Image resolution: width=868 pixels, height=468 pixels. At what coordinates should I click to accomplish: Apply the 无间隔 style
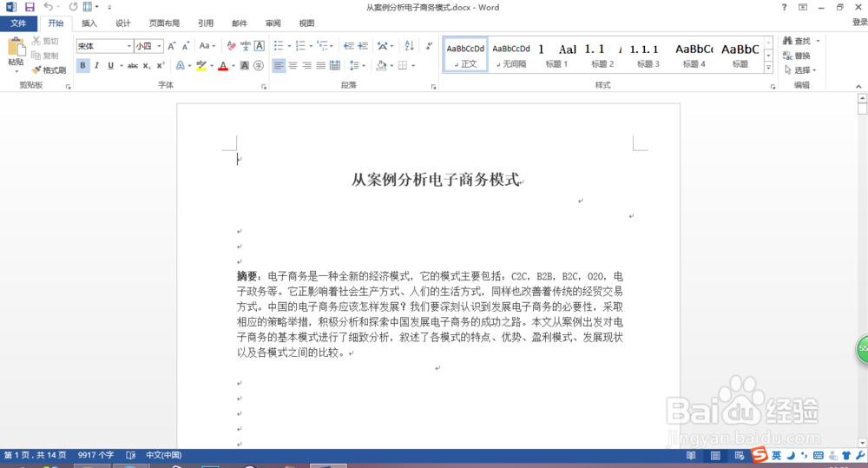click(511, 55)
